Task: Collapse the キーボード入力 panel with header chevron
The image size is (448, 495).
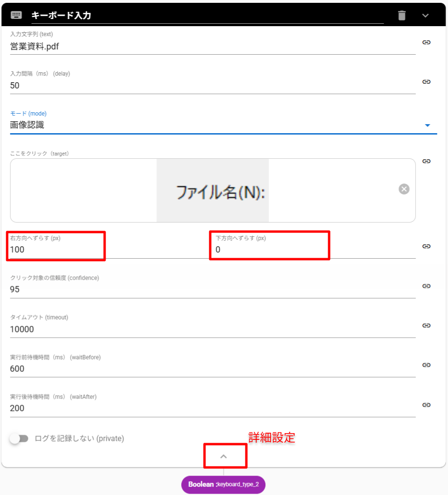Action: click(x=426, y=16)
